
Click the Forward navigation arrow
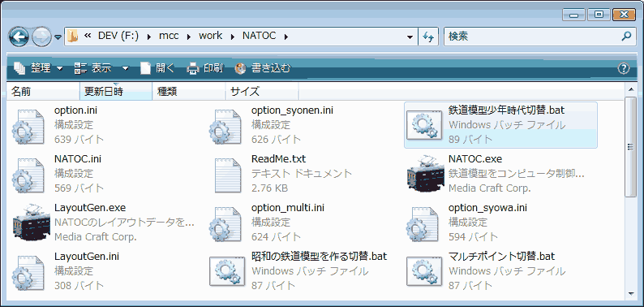[x=41, y=37]
